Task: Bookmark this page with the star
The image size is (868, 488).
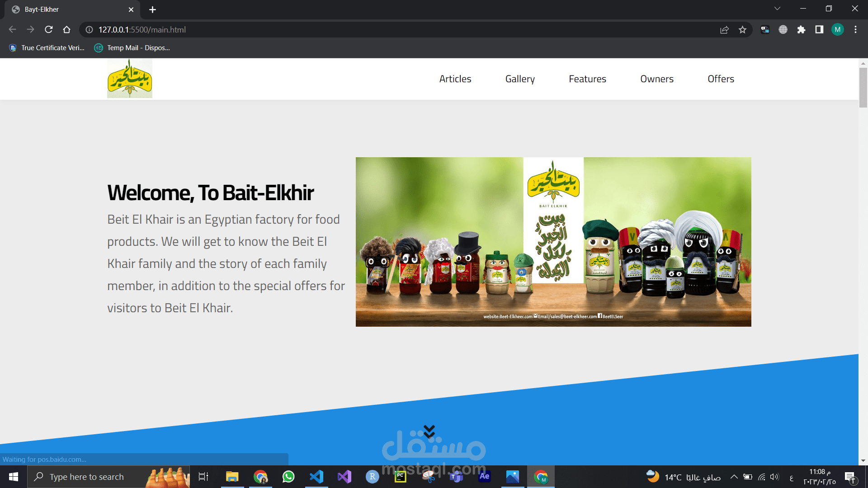Action: [x=742, y=29]
